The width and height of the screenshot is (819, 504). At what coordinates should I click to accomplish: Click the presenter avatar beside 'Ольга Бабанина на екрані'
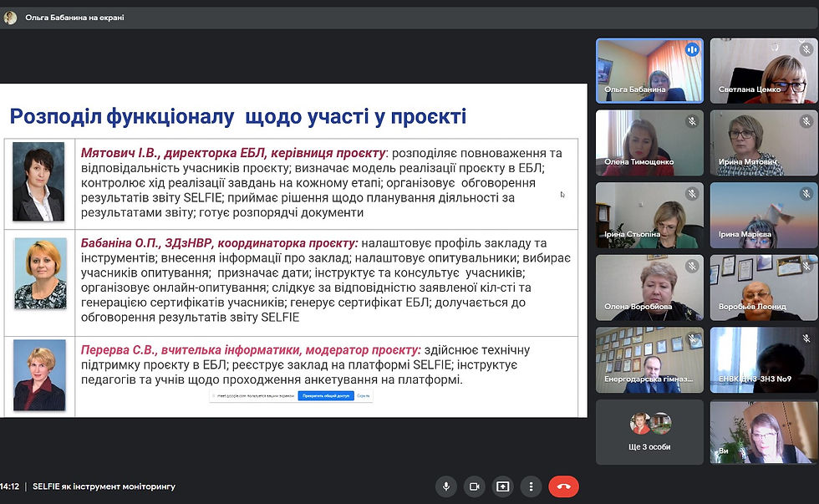point(10,18)
